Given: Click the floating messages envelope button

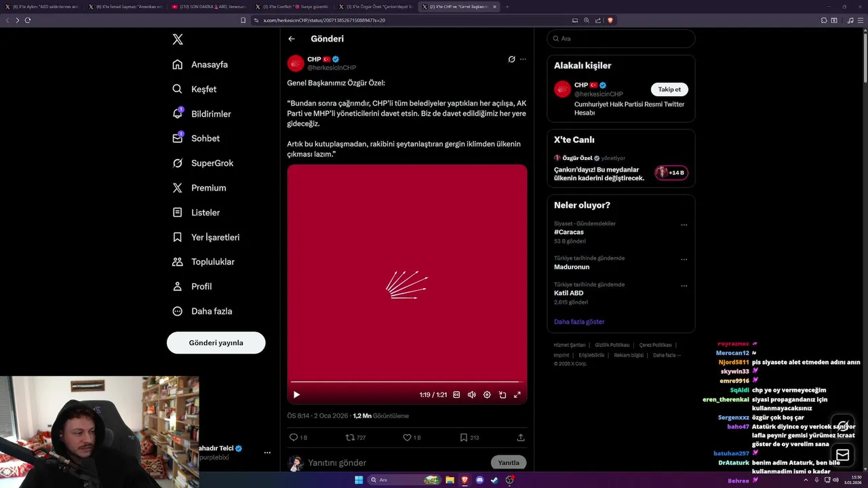Looking at the screenshot, I should coord(842,455).
